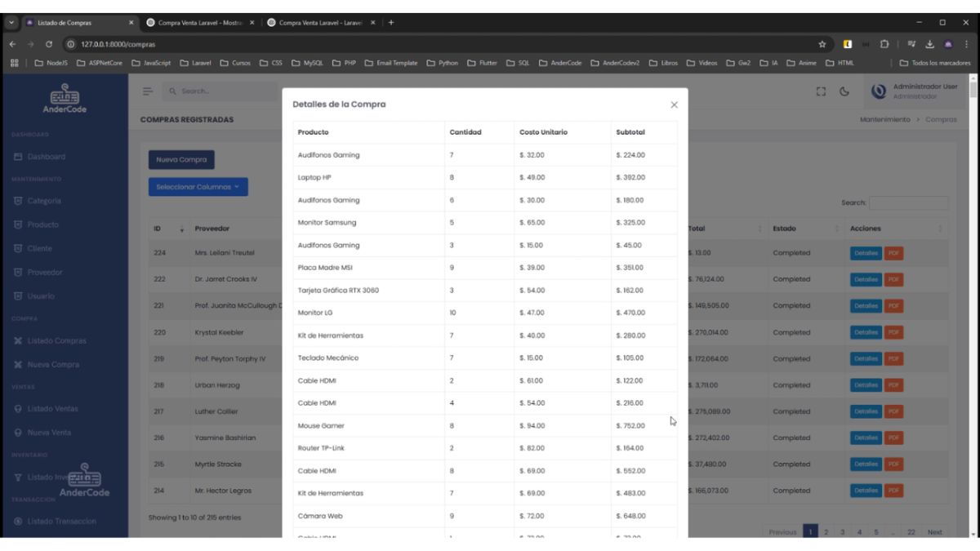Toggle fullscreen mode icon in header
Screen dimensions: 980x551
coord(822,91)
